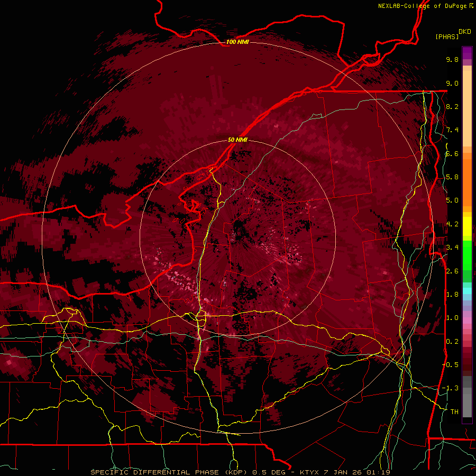The width and height of the screenshot is (476, 476).
Task: Pick the pink band of the color bar
Action: [x=467, y=321]
